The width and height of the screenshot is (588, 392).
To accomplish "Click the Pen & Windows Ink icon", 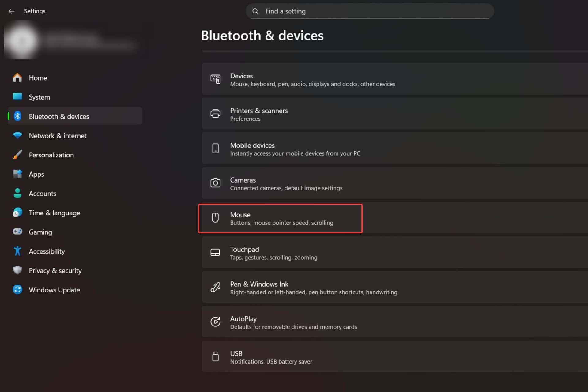I will tap(216, 288).
